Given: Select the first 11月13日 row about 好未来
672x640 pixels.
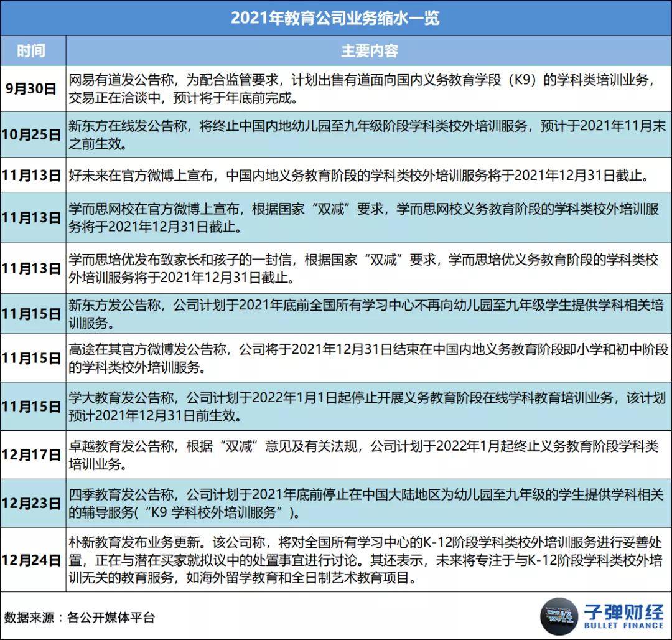Looking at the screenshot, I should click(367, 174).
